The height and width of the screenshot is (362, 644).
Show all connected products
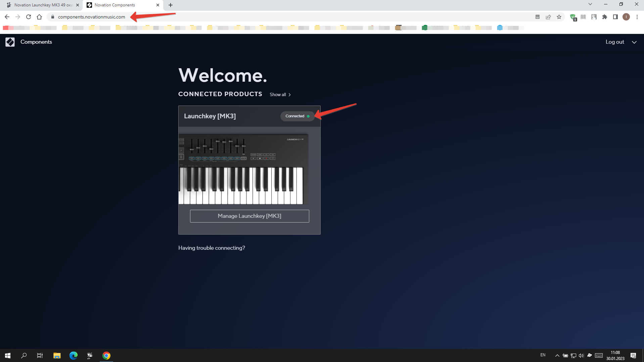coord(280,95)
